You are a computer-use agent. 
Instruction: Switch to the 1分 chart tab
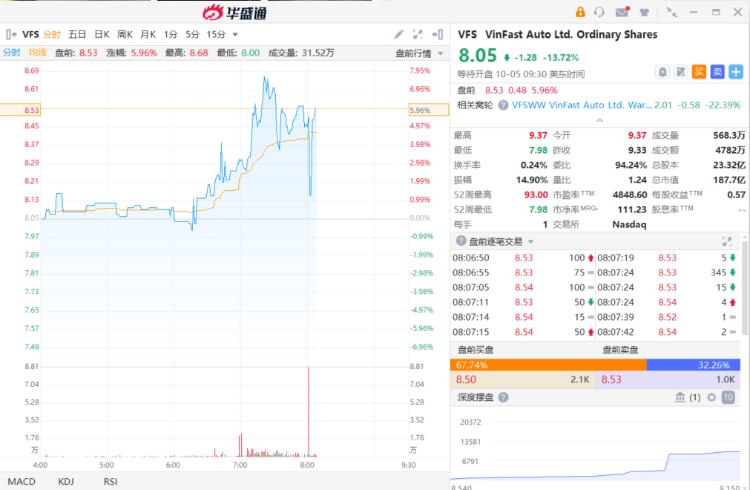(x=170, y=34)
